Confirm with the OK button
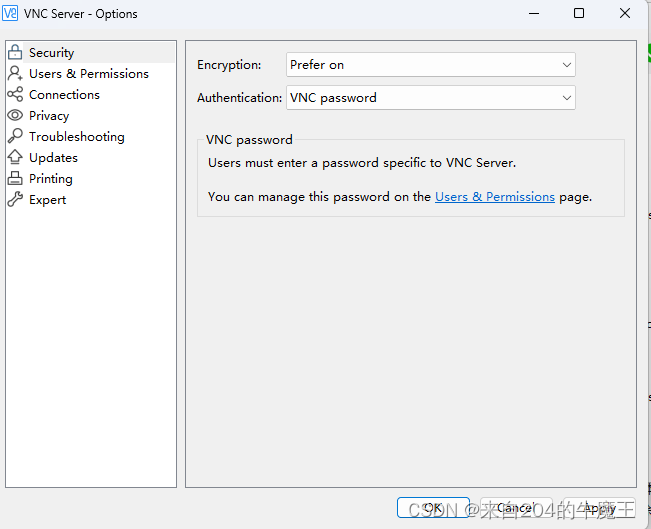 click(433, 507)
